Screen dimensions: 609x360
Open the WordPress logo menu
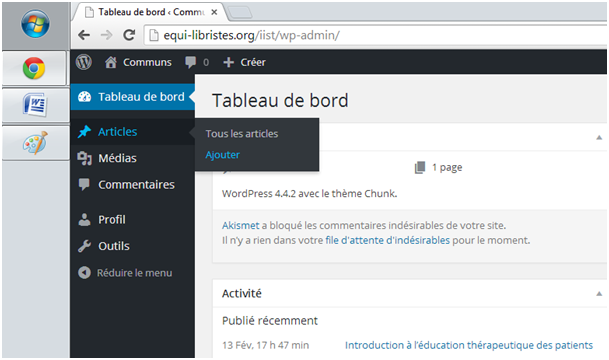coord(84,62)
